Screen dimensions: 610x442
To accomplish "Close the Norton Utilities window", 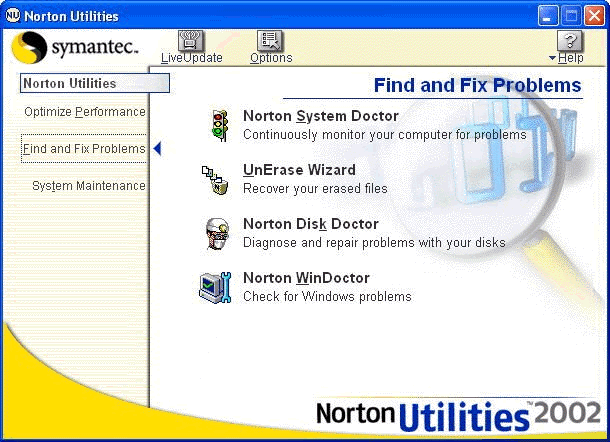I will pos(594,16).
